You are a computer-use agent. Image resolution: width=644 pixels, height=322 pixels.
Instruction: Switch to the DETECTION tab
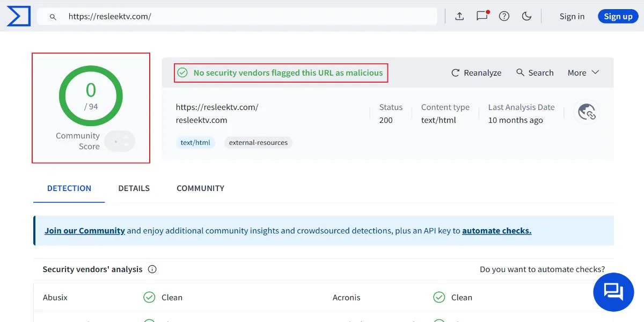click(x=69, y=188)
